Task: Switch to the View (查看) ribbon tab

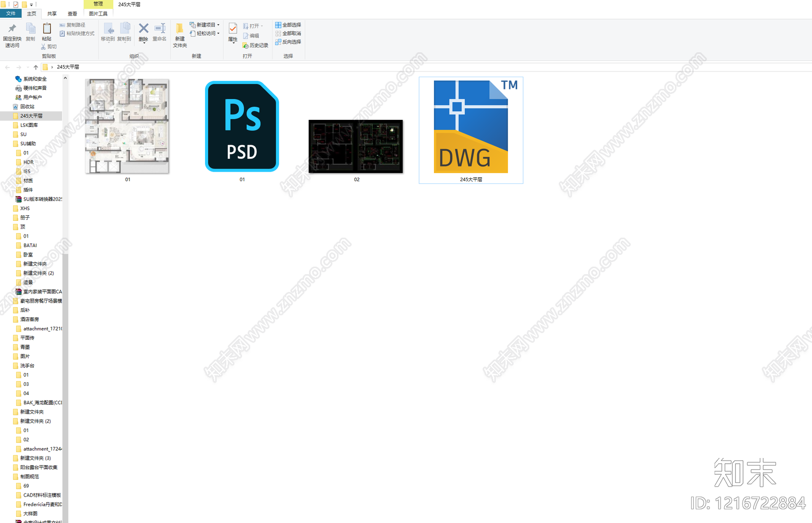Action: tap(73, 14)
